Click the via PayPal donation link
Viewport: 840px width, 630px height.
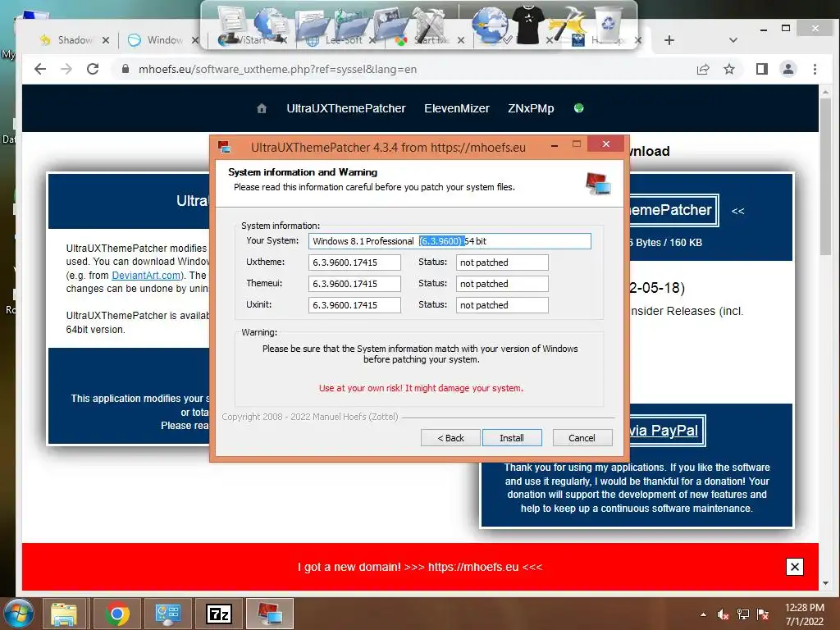pos(664,430)
